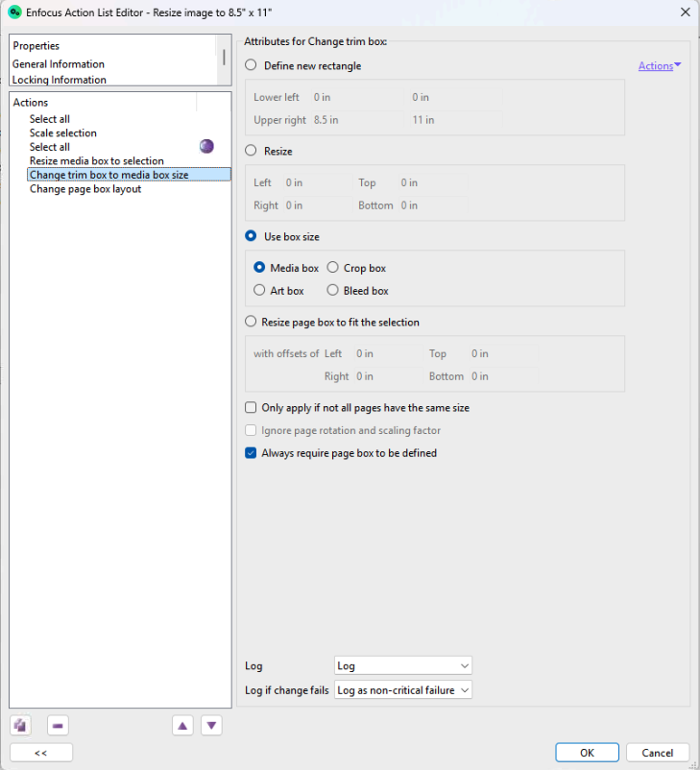Open the Actions dropdown link
The image size is (700, 770).
[660, 66]
